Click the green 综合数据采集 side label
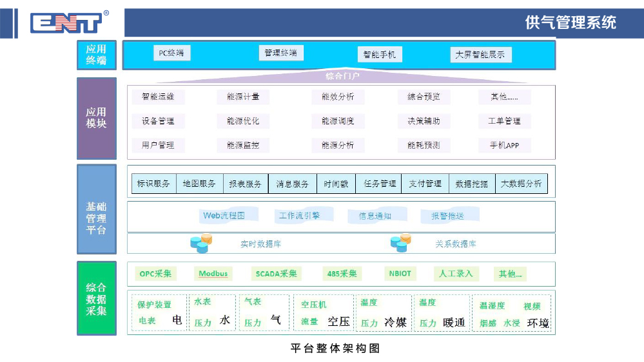Image resolution: width=644 pixels, height=362 pixels. (97, 298)
